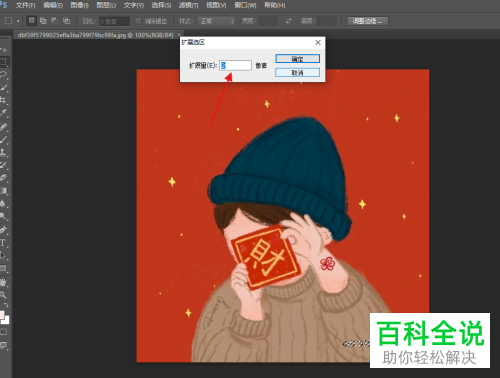Screen dimensions: 500x378
Task: Select the Hand tool
Action: point(3,282)
